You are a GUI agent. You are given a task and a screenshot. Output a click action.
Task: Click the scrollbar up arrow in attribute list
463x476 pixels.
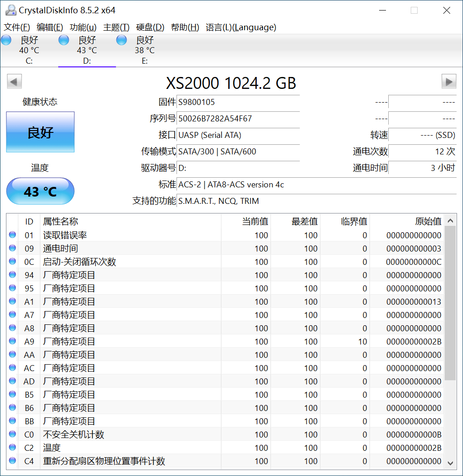click(x=450, y=221)
